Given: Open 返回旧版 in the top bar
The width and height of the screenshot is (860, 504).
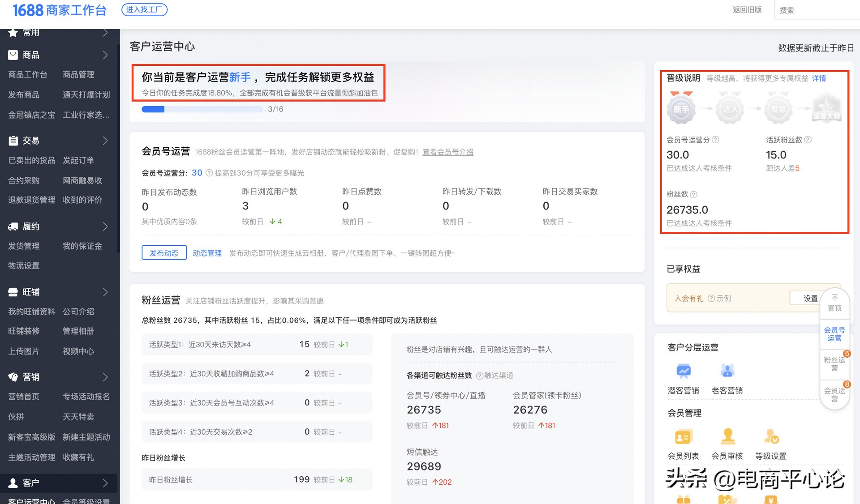Looking at the screenshot, I should click(x=747, y=10).
